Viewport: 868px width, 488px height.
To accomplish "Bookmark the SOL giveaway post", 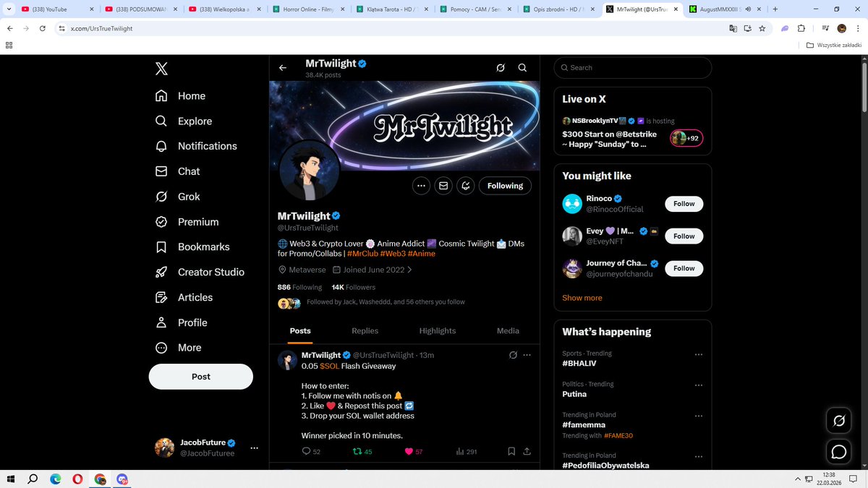I will click(511, 451).
